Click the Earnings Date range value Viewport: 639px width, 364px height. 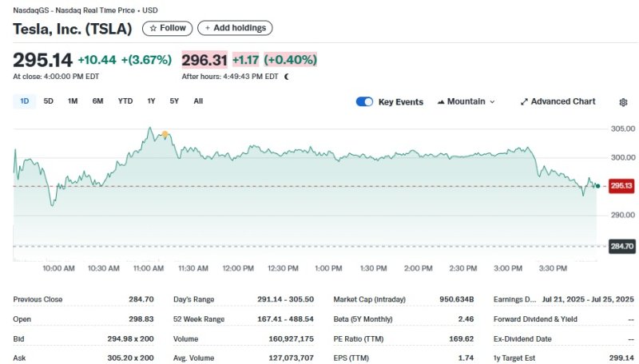(x=588, y=299)
